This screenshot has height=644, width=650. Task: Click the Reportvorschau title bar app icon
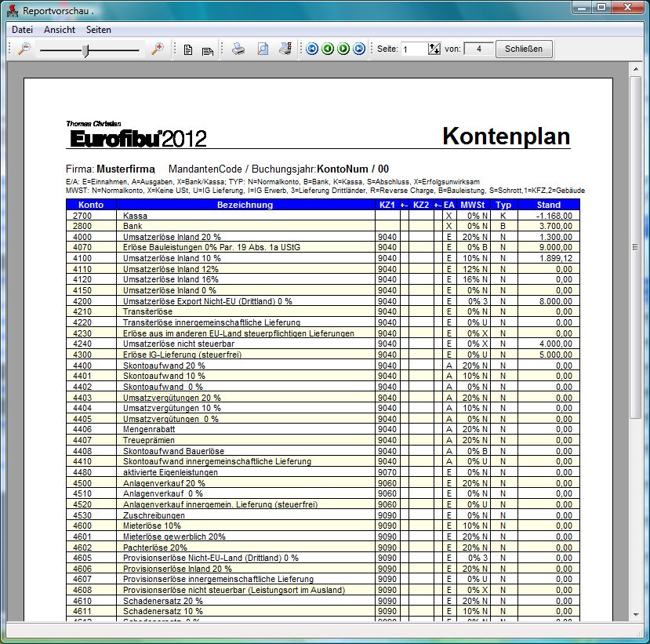(x=13, y=11)
